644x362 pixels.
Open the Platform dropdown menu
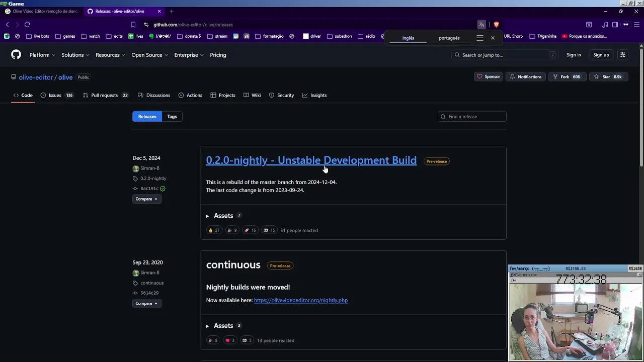pos(42,55)
